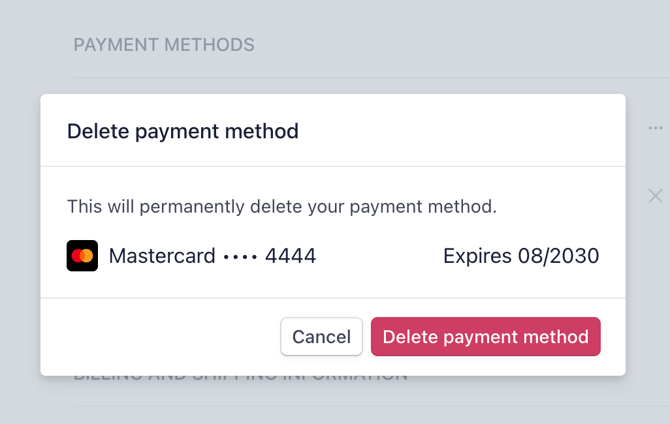The height and width of the screenshot is (424, 670).
Task: Click the partially hidden Billing and Shipping heading
Action: (240, 378)
